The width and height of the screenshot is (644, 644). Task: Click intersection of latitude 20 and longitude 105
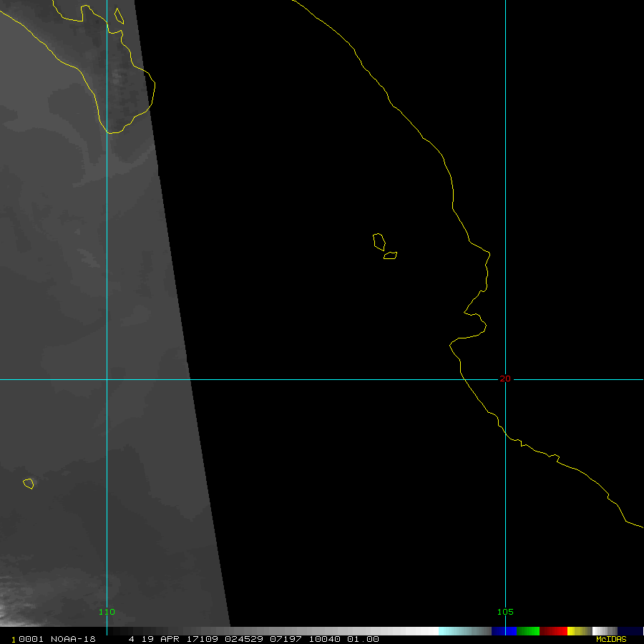click(505, 379)
